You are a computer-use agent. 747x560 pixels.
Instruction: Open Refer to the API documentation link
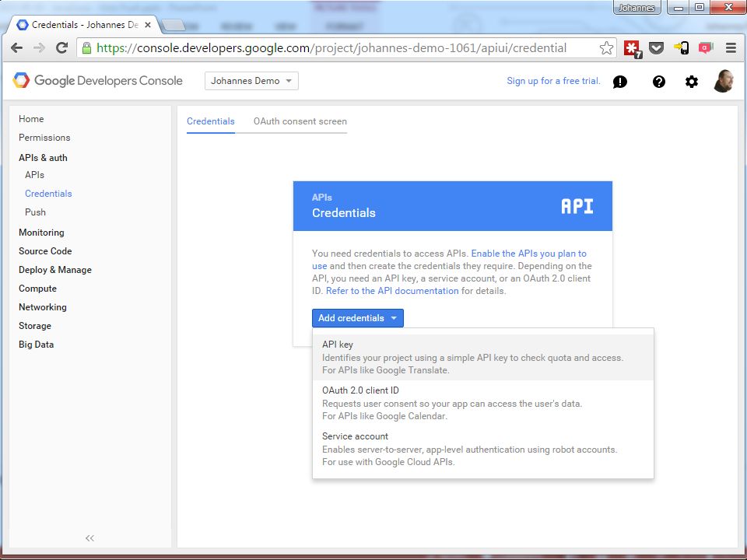point(392,290)
